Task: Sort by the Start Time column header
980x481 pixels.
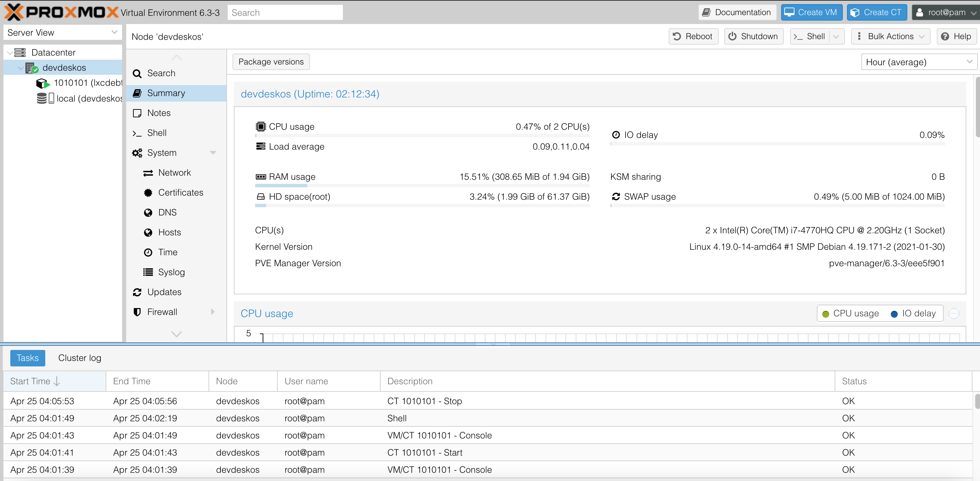Action: tap(55, 381)
